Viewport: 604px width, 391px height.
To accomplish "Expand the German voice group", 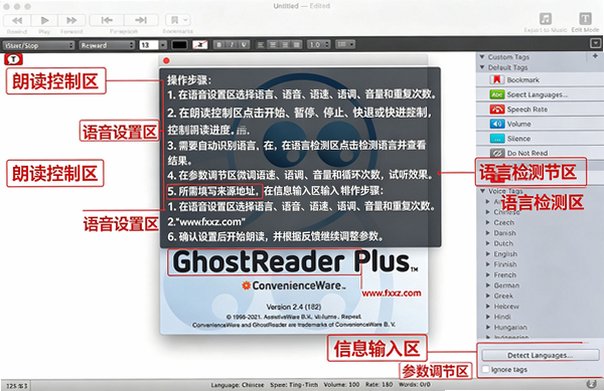I will (488, 285).
